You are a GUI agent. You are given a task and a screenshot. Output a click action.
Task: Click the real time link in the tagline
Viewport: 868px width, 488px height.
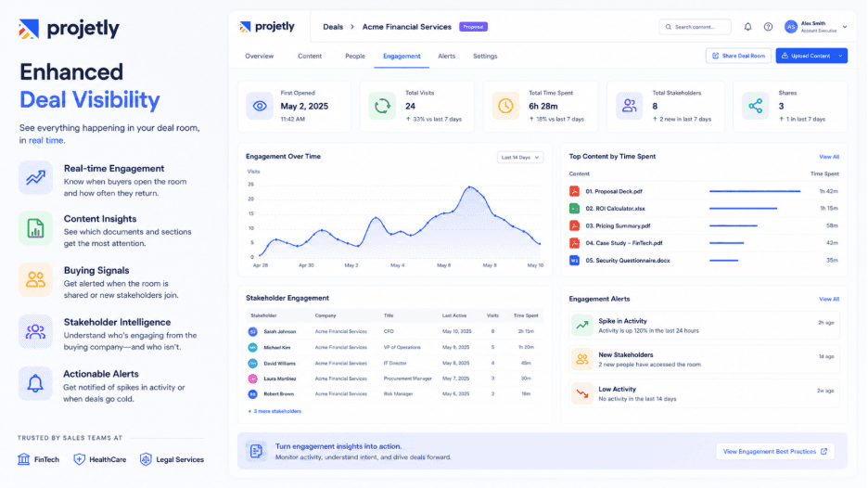[46, 140]
